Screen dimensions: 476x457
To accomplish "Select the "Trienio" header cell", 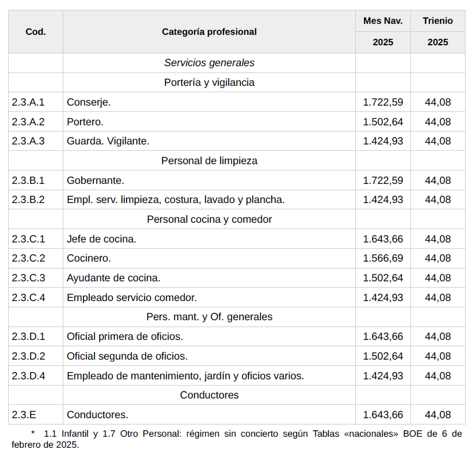I will (438, 21).
